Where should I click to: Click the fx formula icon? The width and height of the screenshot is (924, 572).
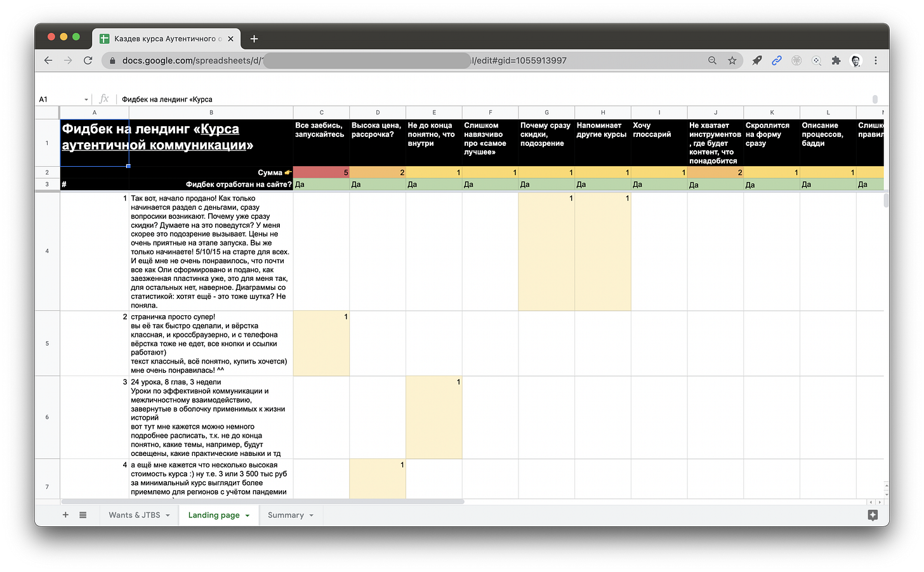104,99
